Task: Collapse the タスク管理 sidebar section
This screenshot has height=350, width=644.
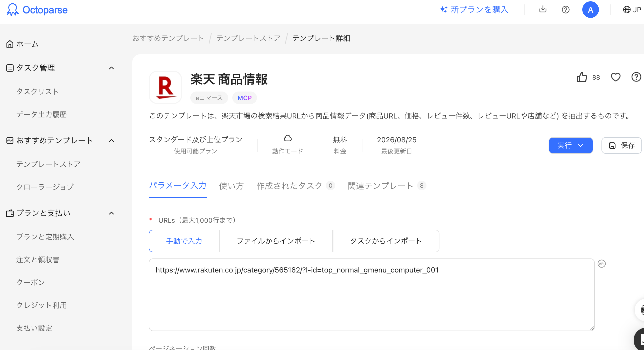Action: click(x=111, y=68)
